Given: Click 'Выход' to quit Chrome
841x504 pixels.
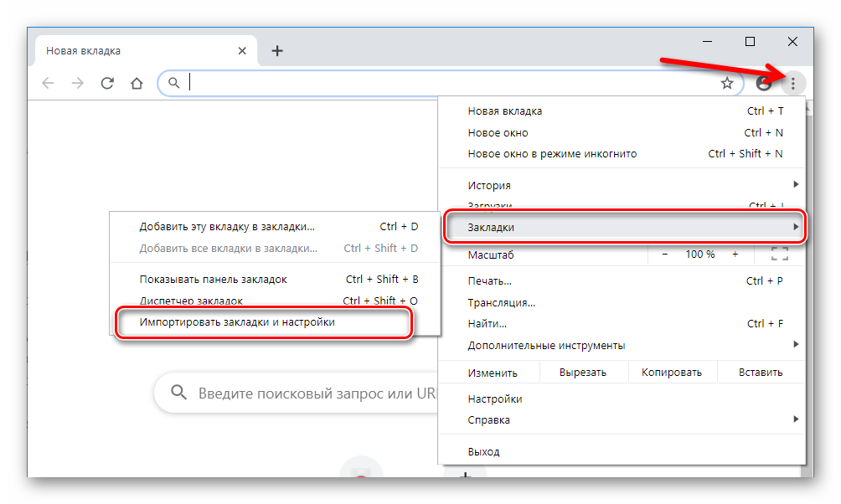Looking at the screenshot, I should pyautogui.click(x=484, y=450).
